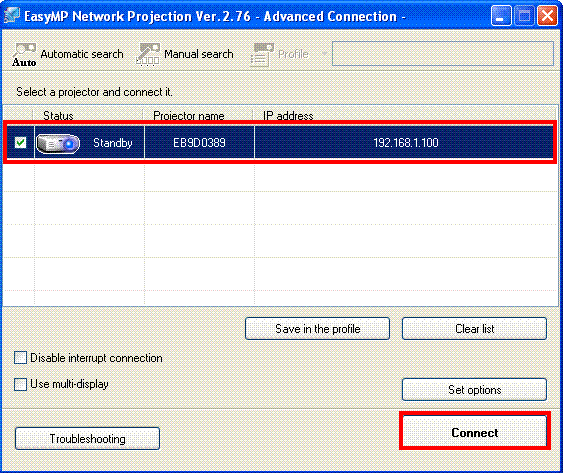Click Save in the profile button
563x473 pixels.
(317, 329)
